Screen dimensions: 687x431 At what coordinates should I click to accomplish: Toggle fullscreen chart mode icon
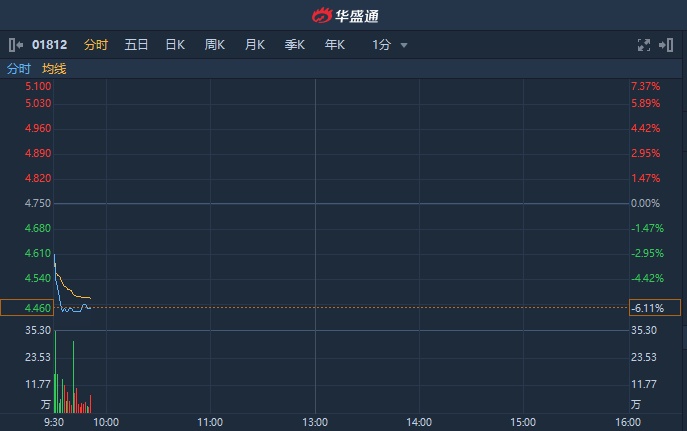point(644,45)
